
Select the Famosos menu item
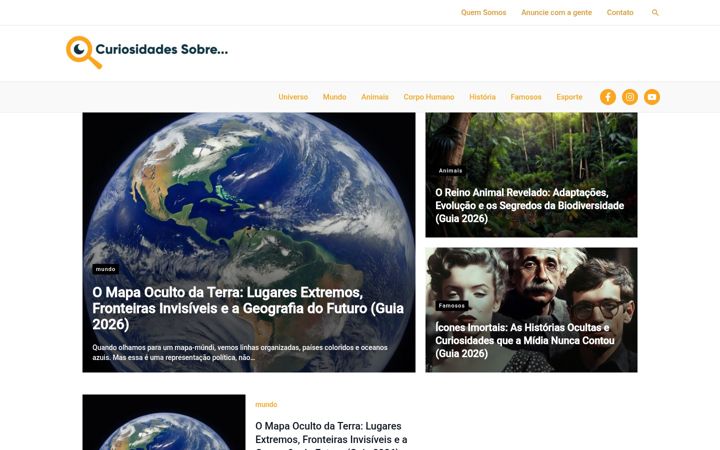point(526,97)
